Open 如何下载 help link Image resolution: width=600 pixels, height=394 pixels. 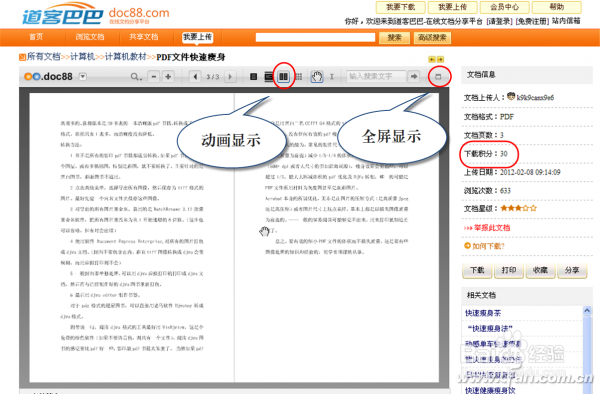pos(488,246)
